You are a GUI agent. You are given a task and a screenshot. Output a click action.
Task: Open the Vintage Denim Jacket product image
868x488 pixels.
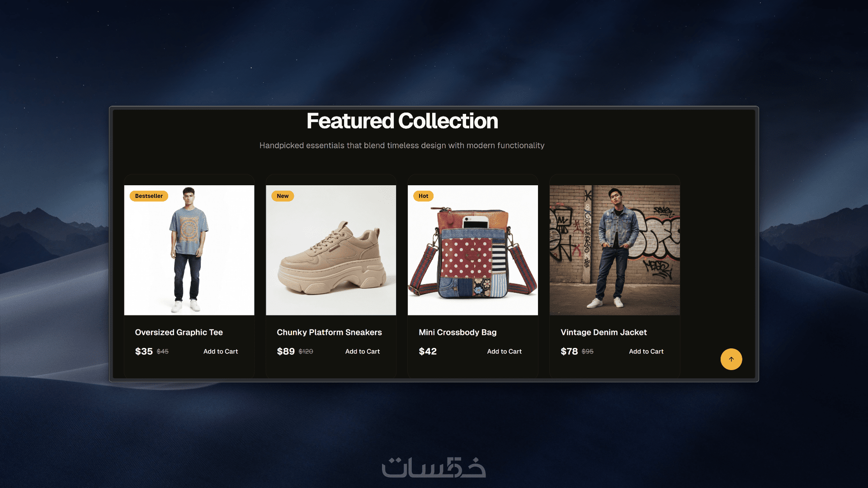615,250
